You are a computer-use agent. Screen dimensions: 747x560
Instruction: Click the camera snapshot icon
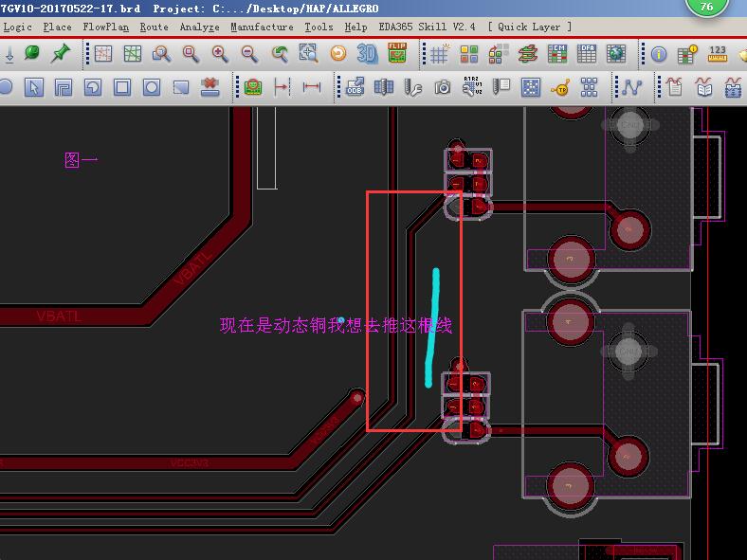coord(443,88)
